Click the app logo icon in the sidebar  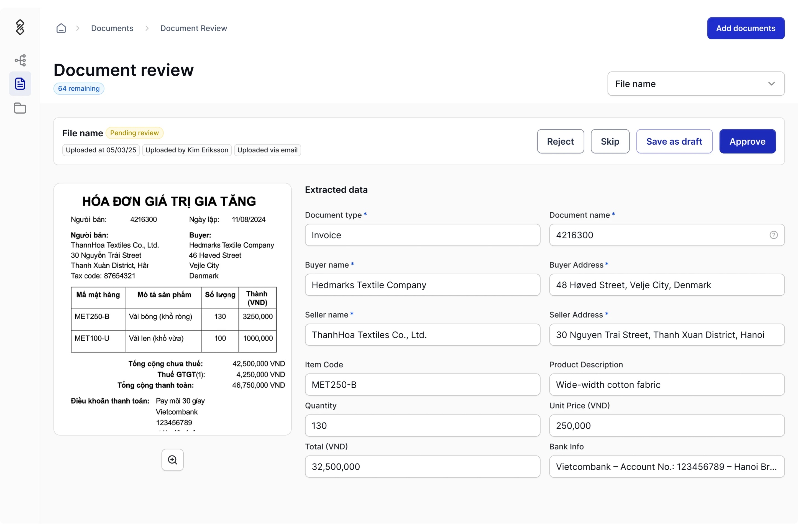click(x=20, y=27)
